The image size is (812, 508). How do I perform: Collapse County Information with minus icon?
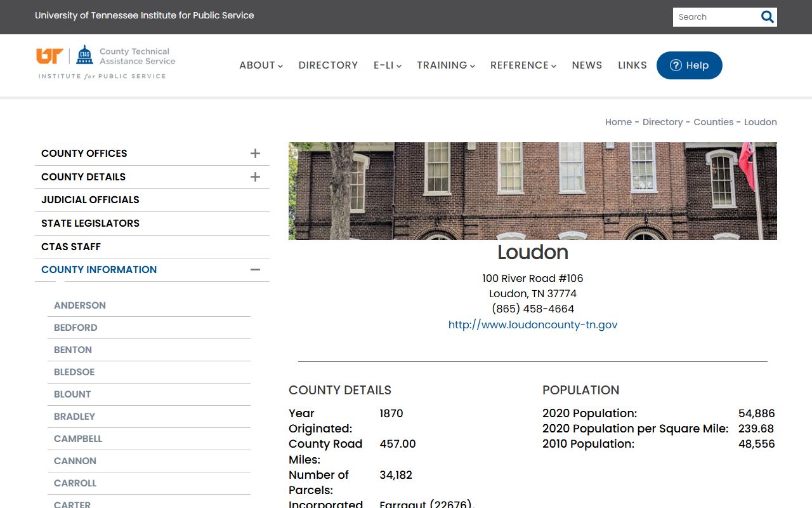coord(255,270)
